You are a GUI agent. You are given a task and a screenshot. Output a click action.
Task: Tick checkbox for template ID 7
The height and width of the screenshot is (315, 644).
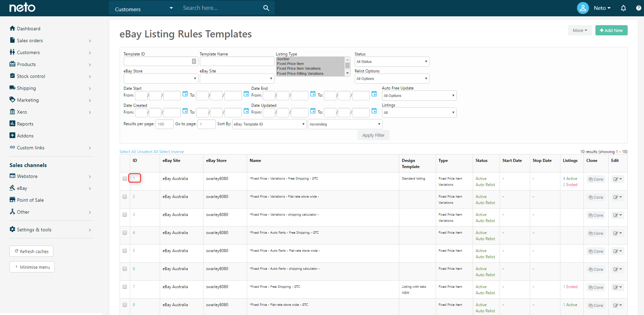coord(125,287)
